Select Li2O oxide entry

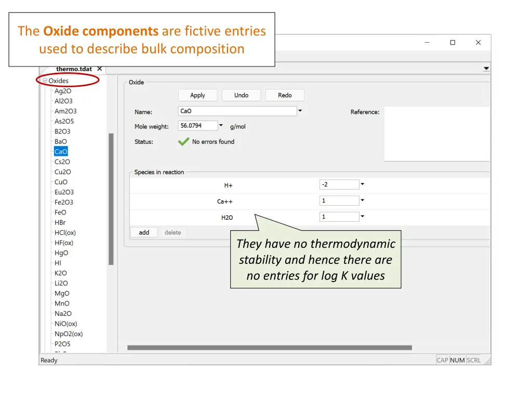[61, 283]
